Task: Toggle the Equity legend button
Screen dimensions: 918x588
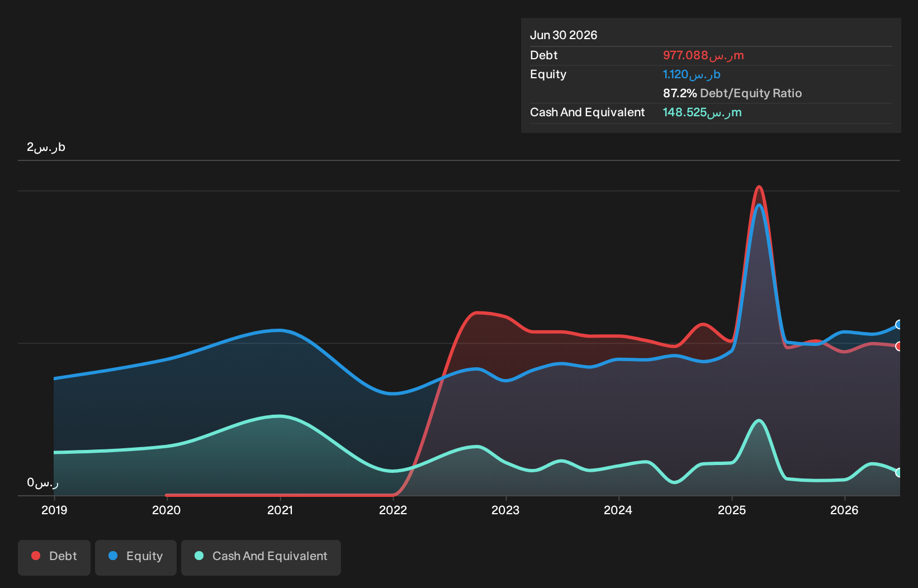Action: pyautogui.click(x=136, y=557)
